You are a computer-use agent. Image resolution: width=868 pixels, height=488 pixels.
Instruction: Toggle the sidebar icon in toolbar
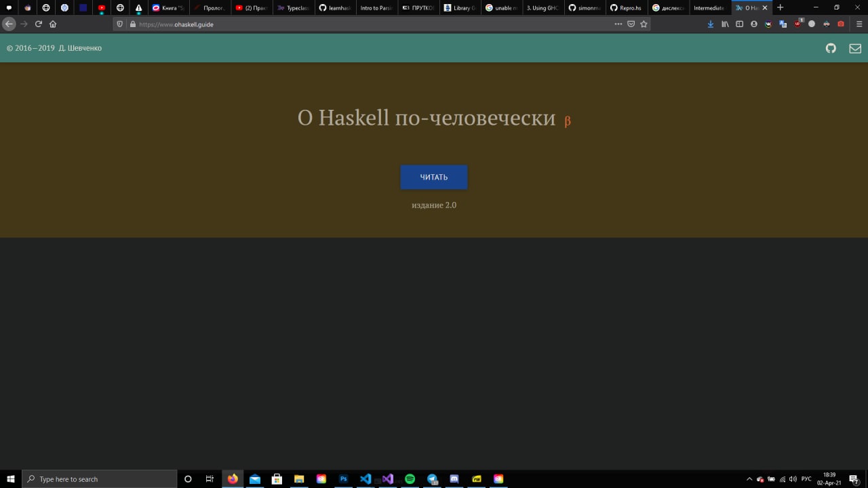[739, 24]
